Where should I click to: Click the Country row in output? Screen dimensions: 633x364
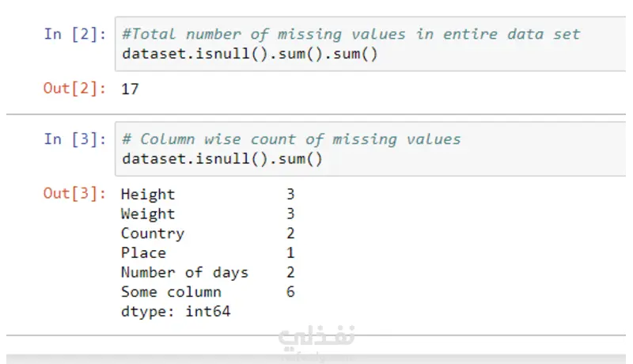point(208,233)
